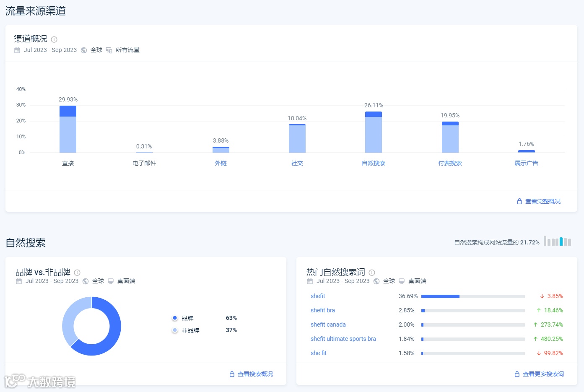Click the 非品牌 legend dot
This screenshot has width=584, height=392.
click(x=175, y=330)
